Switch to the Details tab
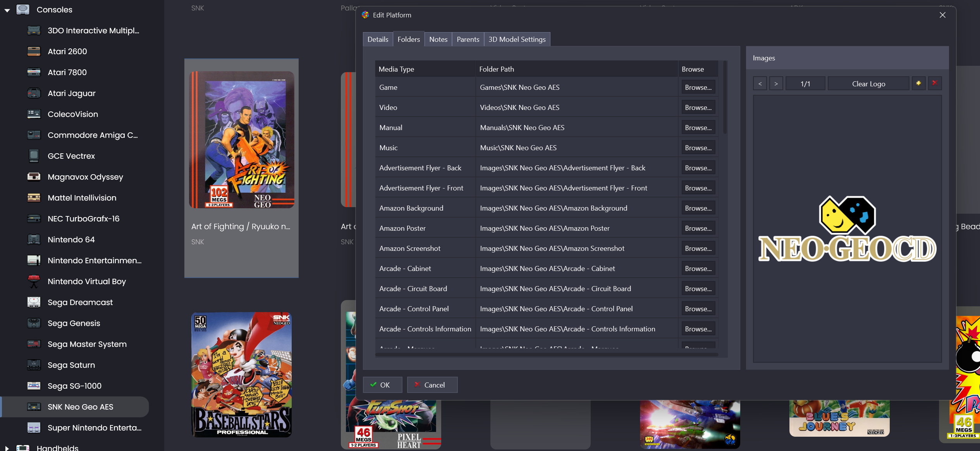This screenshot has height=451, width=980. click(378, 39)
